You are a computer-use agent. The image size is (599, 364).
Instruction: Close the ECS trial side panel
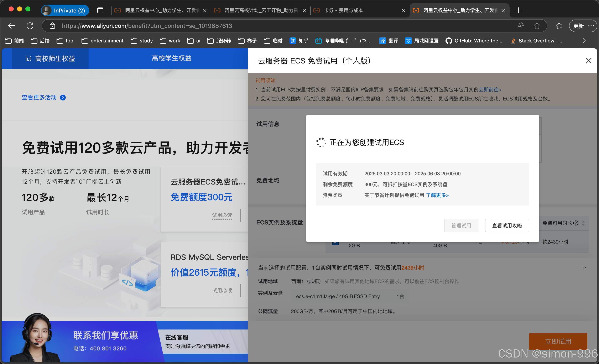[588, 61]
